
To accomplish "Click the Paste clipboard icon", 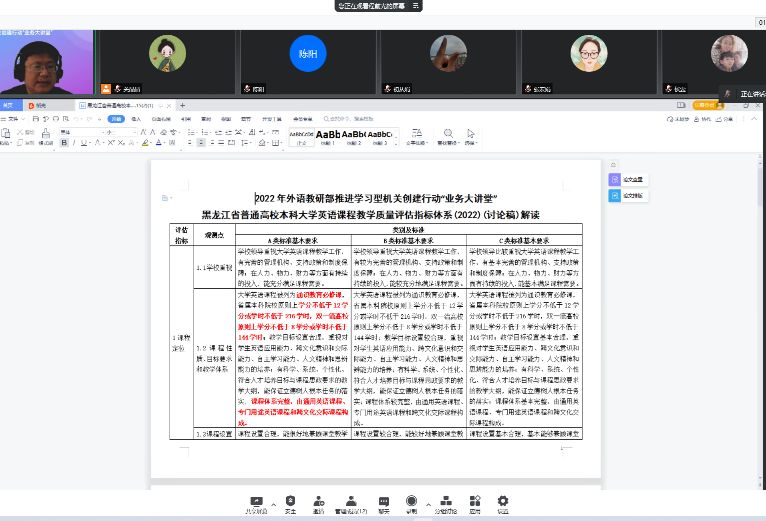I will [6, 133].
